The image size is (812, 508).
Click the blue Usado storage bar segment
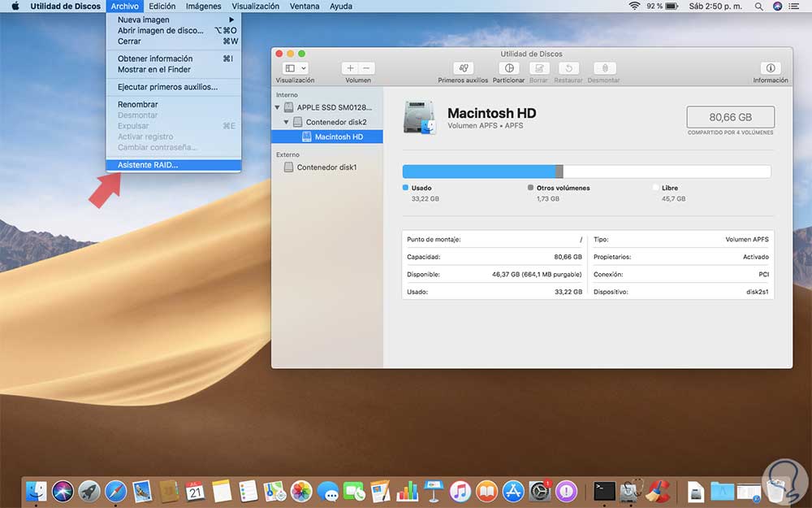tap(479, 172)
